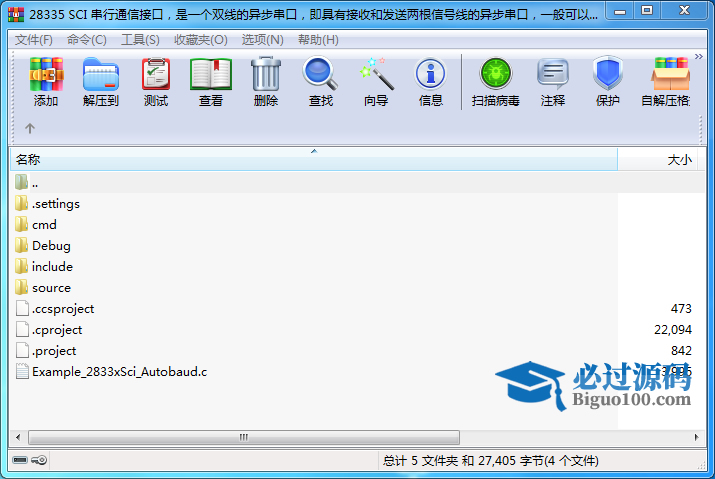
Task: Click the Extract To (解压到) icon
Action: coord(101,74)
